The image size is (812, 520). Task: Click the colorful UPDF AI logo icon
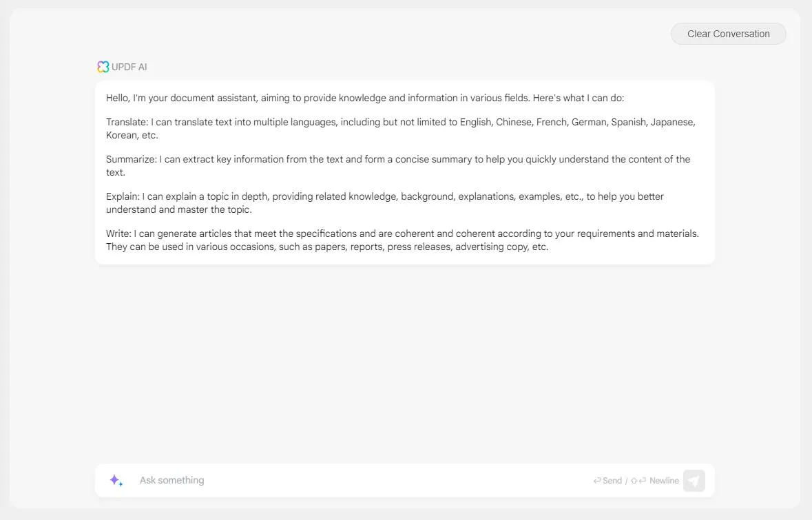point(103,67)
